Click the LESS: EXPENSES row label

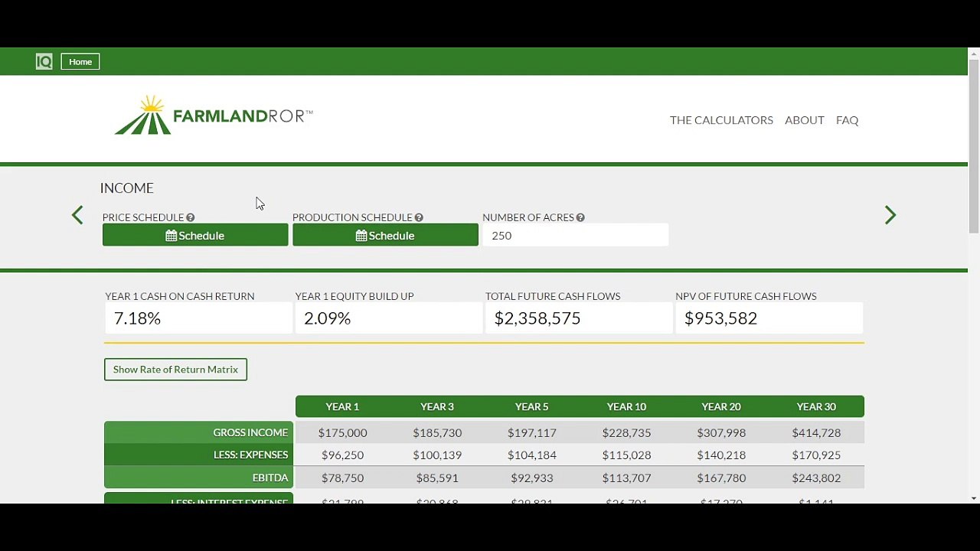198,455
